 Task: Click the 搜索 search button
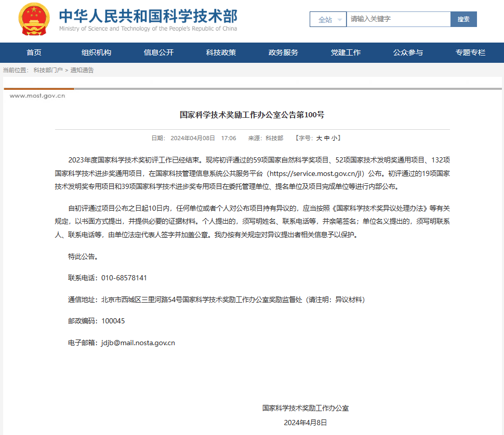tap(463, 19)
